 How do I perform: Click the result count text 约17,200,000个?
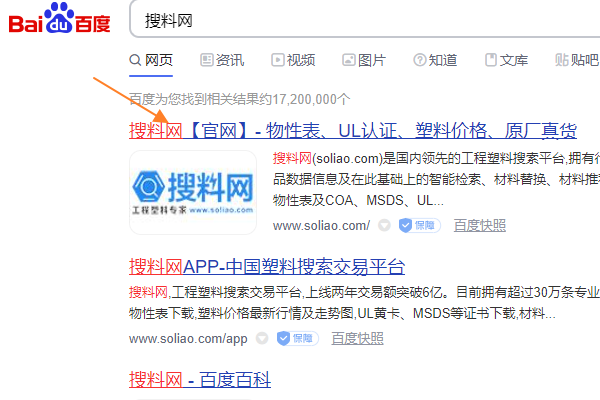click(303, 100)
